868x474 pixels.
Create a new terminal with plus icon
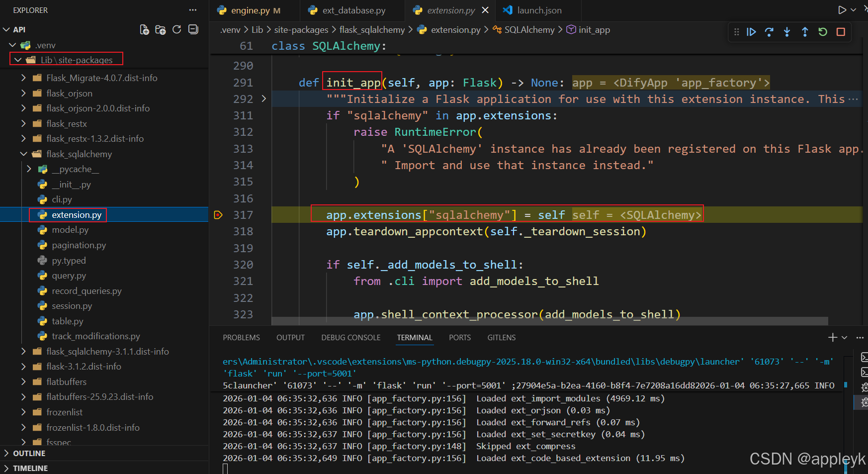click(833, 337)
